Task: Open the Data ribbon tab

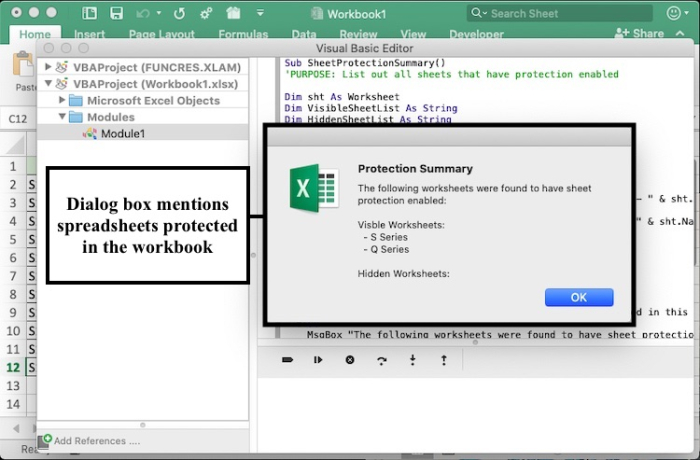Action: tap(304, 34)
